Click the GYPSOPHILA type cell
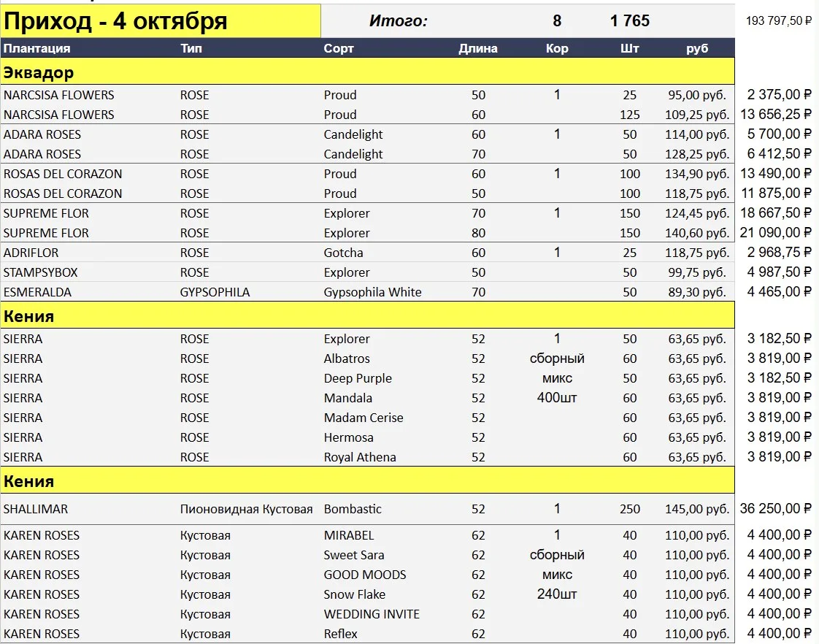The image size is (819, 644). click(x=215, y=293)
